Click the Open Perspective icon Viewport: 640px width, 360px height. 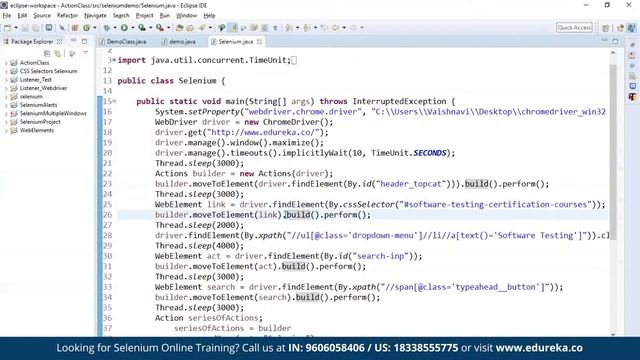tap(606, 28)
